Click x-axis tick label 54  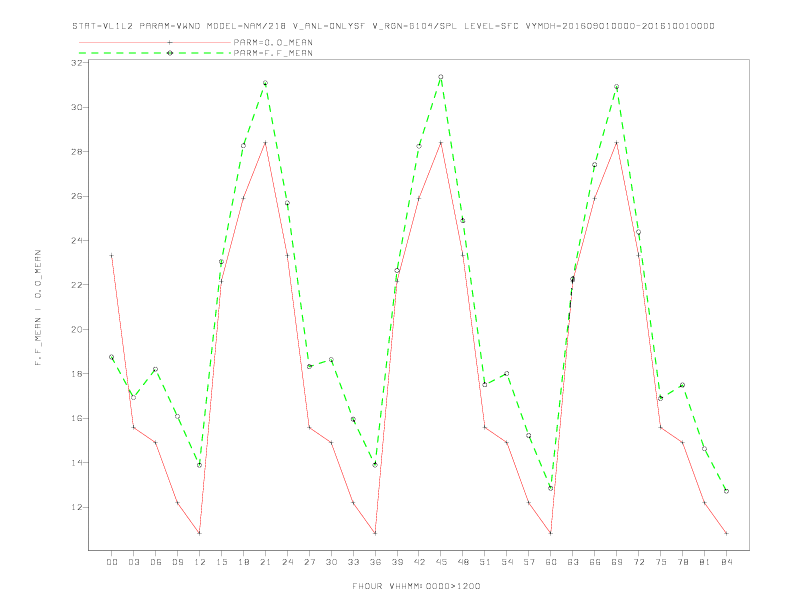[507, 562]
